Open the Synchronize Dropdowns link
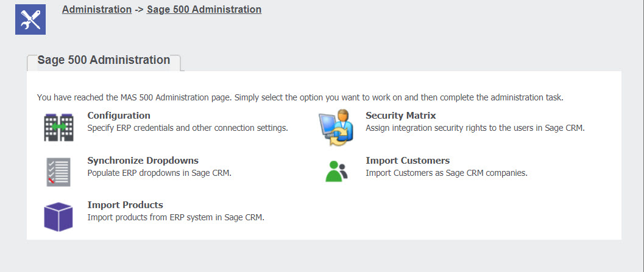This screenshot has height=272, width=644. (143, 160)
